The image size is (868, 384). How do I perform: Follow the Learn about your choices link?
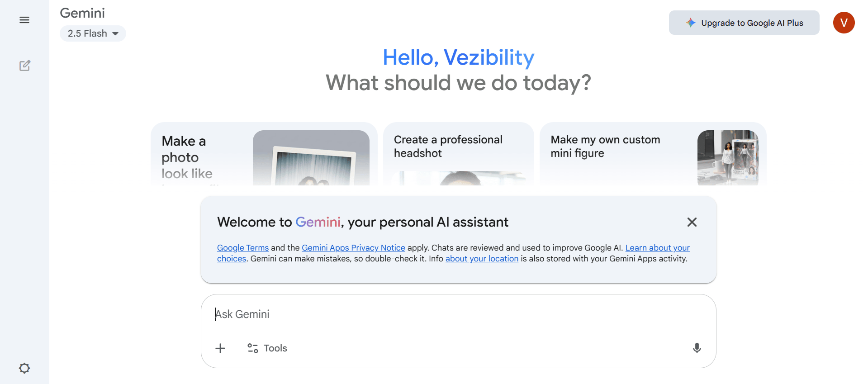click(657, 248)
